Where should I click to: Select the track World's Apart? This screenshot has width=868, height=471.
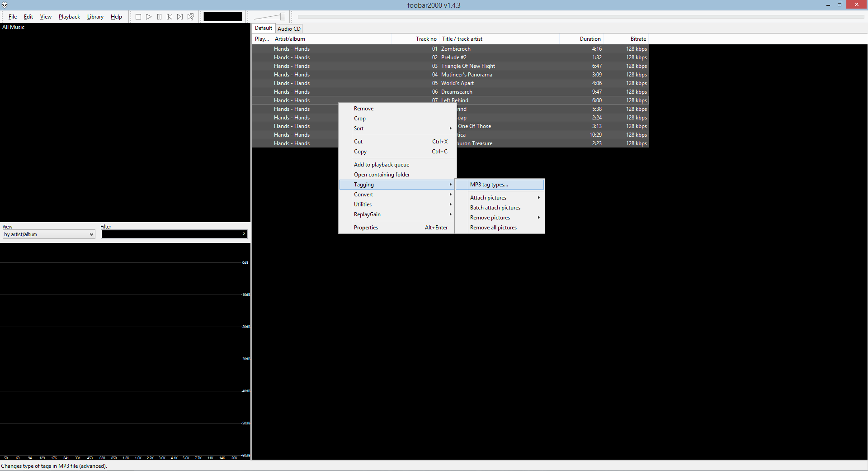point(450,83)
